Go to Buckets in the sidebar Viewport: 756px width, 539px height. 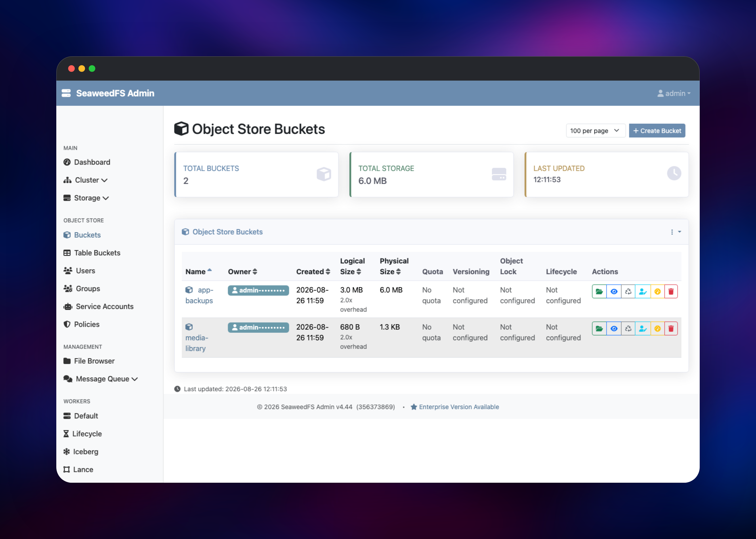coord(82,235)
